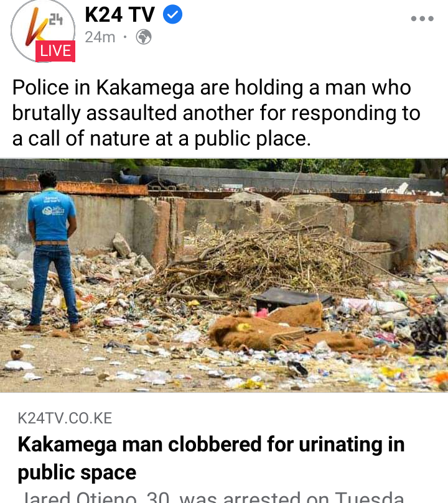Open headline Kakamega man clobbered article
Viewport: 448px width, 503px height.
(211, 458)
